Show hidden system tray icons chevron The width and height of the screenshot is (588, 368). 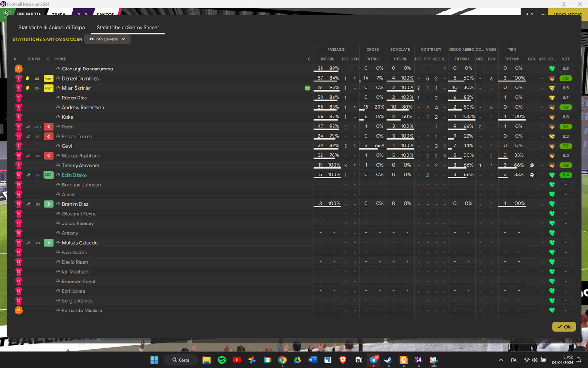click(500, 360)
